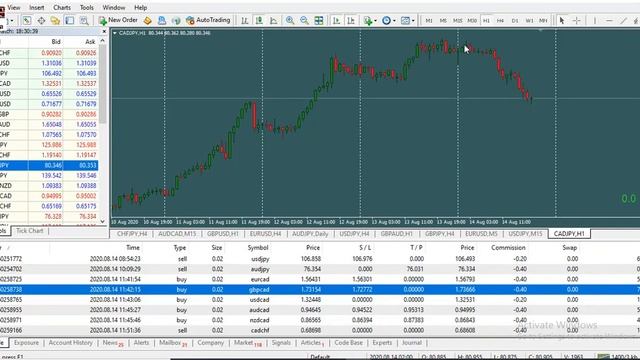
Task: Click the periods clock icon
Action: [x=386, y=20]
